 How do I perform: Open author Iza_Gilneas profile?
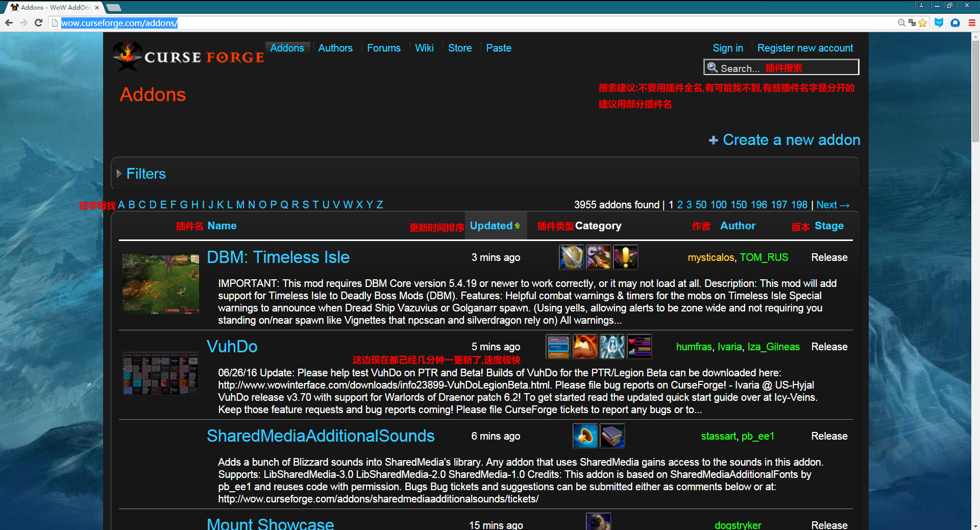click(773, 347)
